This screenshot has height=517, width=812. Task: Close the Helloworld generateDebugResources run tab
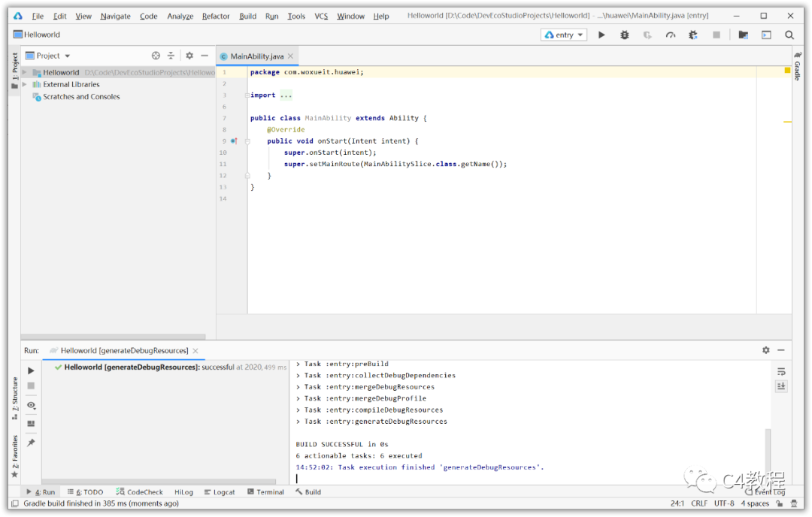195,350
